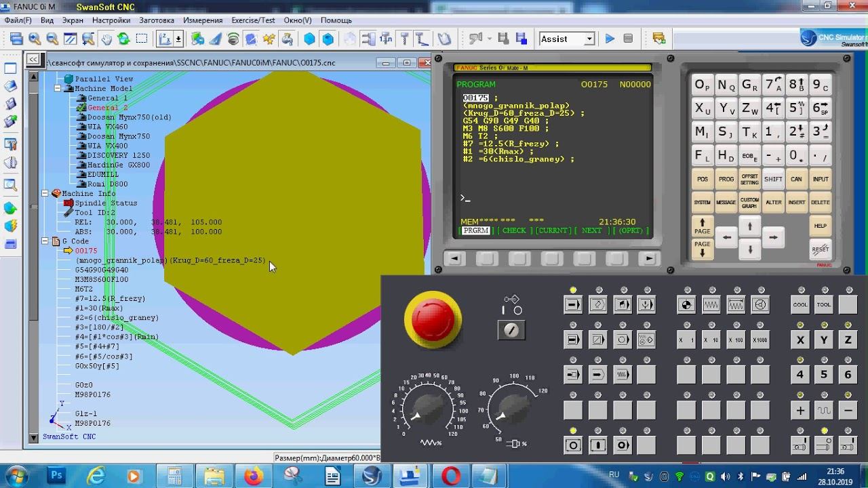Image resolution: width=868 pixels, height=488 pixels.
Task: Select the Y axis key
Action: [824, 340]
